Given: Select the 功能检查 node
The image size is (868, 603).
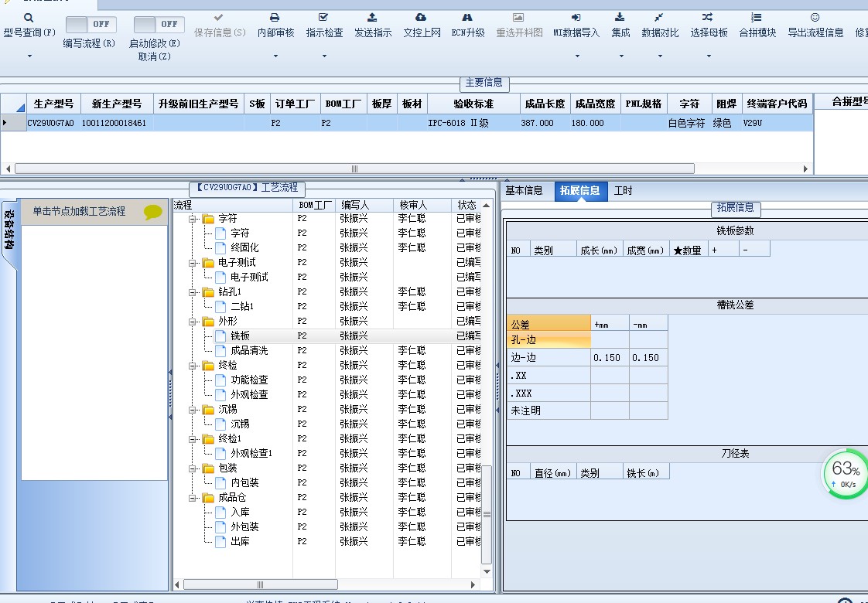Looking at the screenshot, I should pyautogui.click(x=248, y=380).
